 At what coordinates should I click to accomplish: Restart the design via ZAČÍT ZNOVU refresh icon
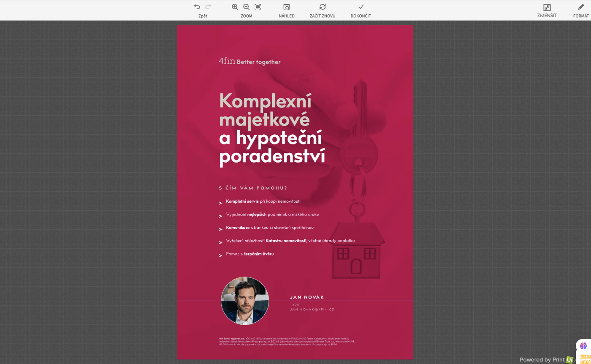pyautogui.click(x=323, y=7)
